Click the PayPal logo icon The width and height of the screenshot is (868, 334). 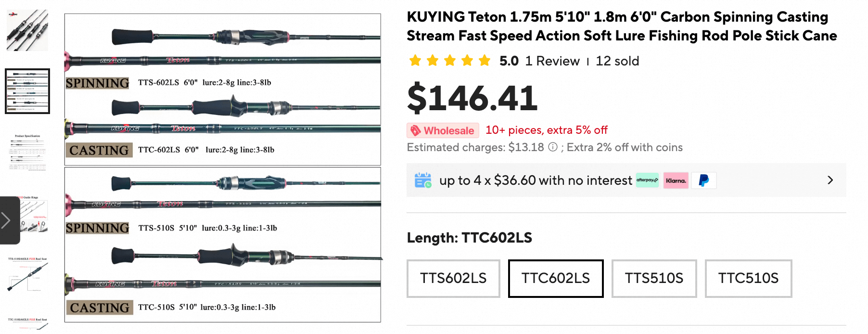[x=703, y=180]
